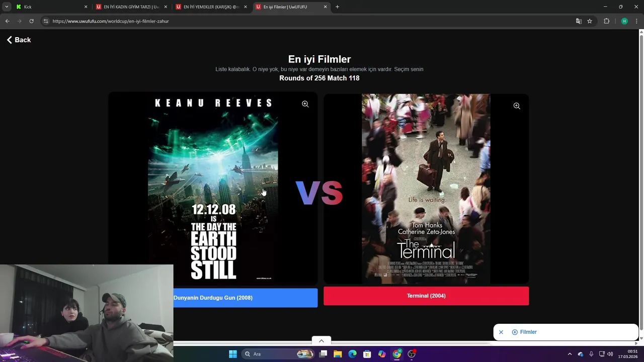The image size is (644, 362).
Task: Open the Extensions puzzle icon
Action: click(606, 21)
